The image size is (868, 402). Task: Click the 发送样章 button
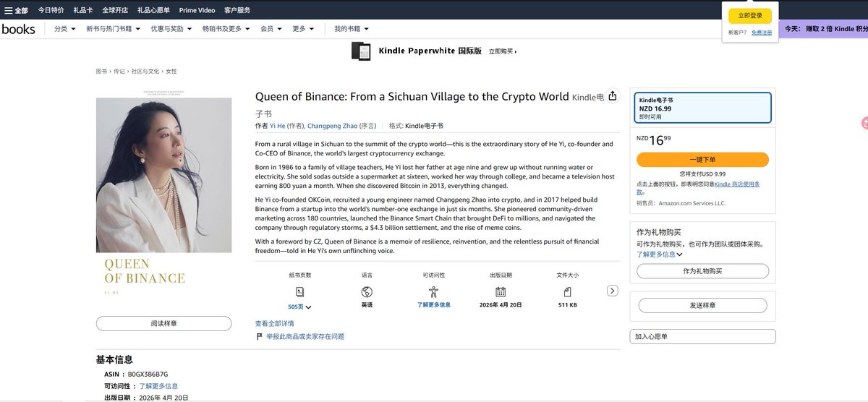click(702, 306)
